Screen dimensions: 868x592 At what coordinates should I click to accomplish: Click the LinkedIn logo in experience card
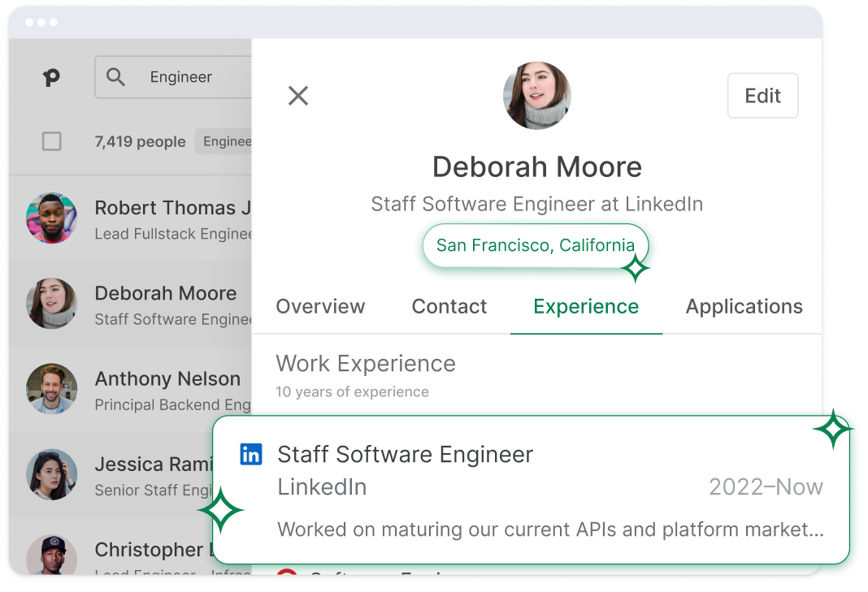coord(251,454)
